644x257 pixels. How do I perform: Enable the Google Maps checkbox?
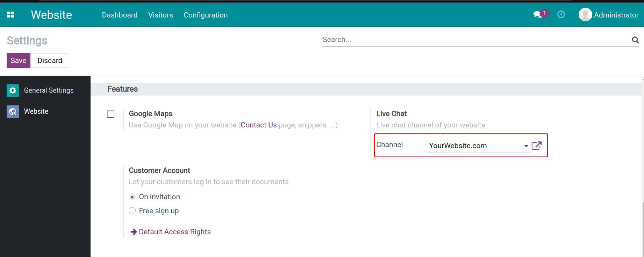[110, 113]
